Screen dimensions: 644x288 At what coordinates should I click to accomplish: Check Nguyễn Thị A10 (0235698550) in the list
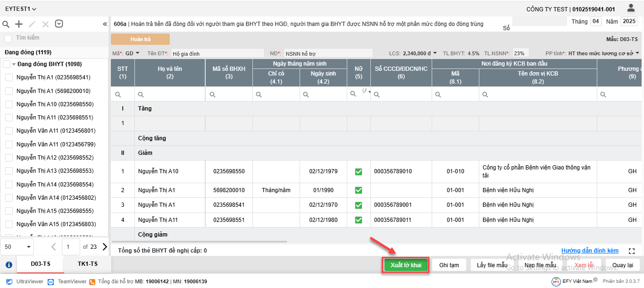8,104
